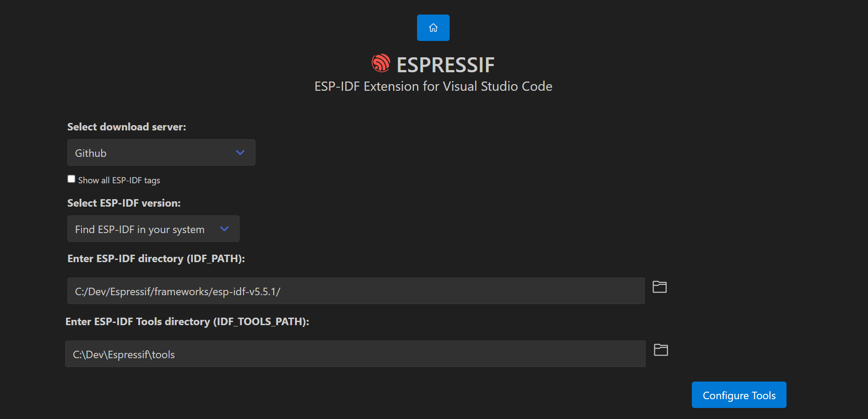The image size is (868, 419).
Task: Click 'ESP-IDF Extension for Visual Studio Code' subtitle
Action: (433, 86)
